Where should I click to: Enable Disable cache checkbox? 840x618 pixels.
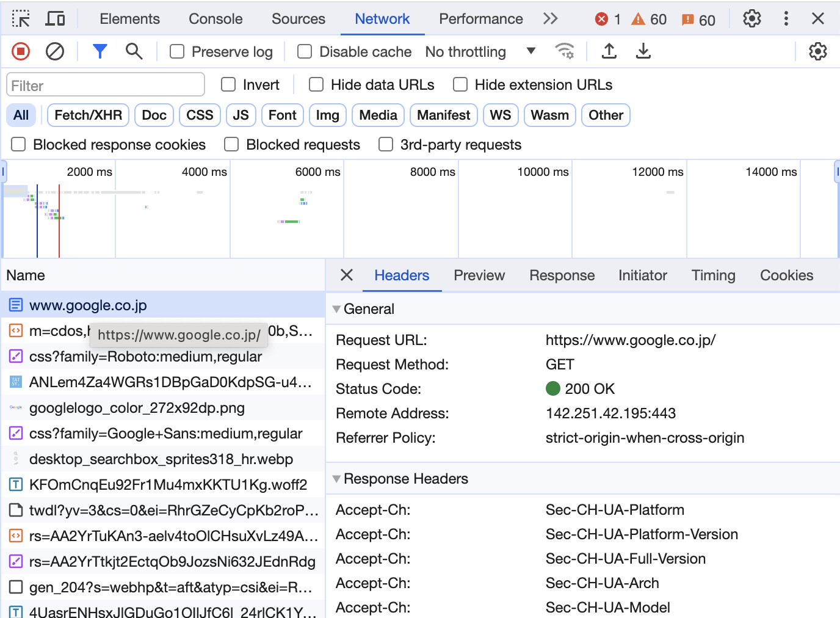click(x=305, y=52)
